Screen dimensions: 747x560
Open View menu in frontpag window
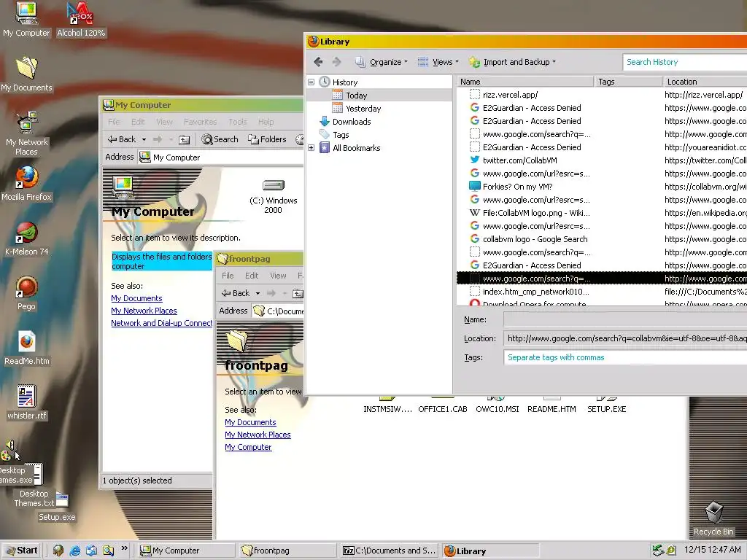pos(278,276)
